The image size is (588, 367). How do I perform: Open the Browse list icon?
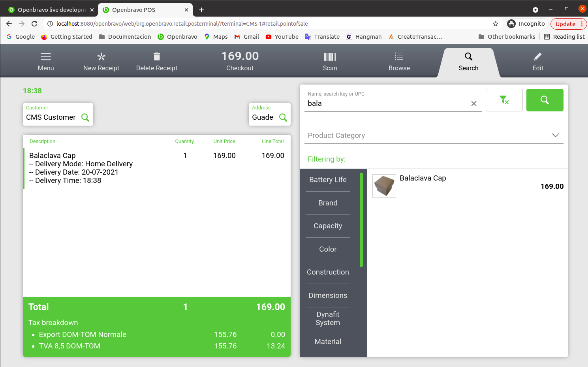click(x=399, y=57)
